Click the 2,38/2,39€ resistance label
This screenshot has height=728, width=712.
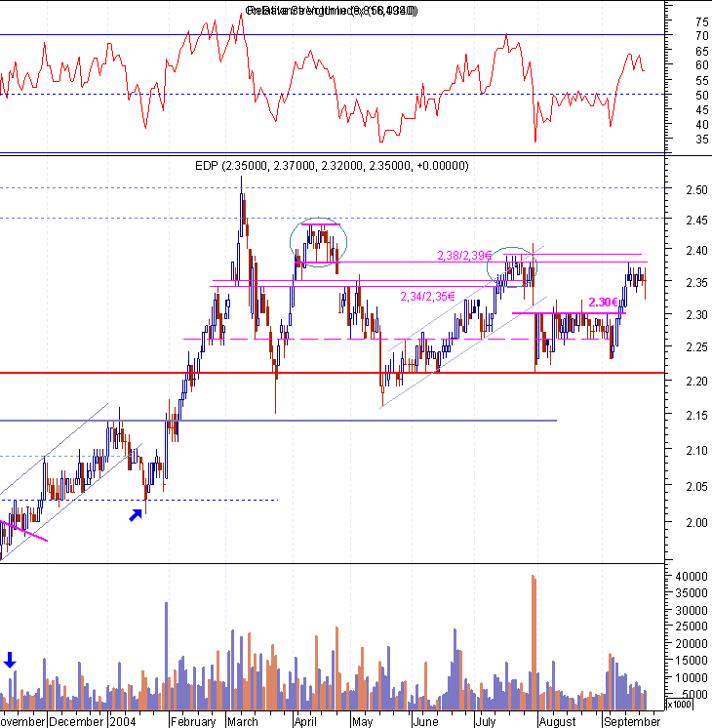[464, 256]
